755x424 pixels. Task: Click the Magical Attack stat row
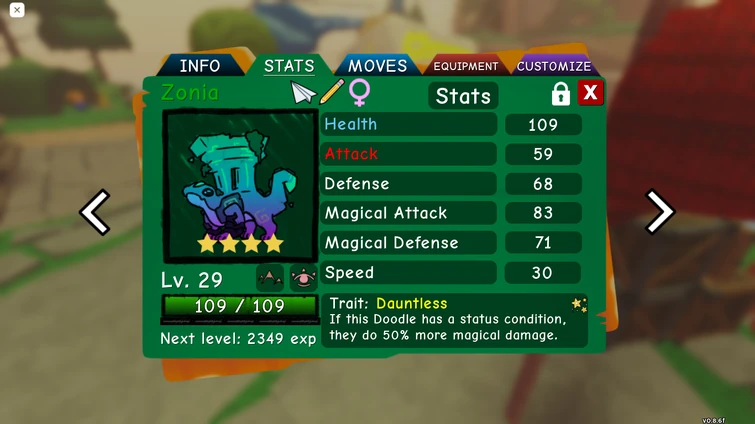pos(451,213)
